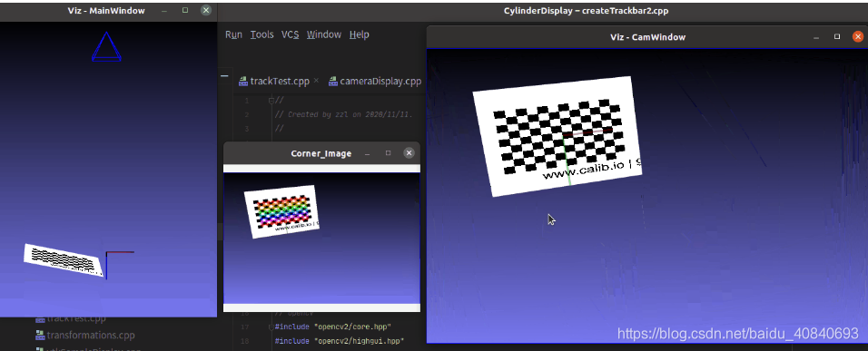Click the blue camera frustum in MainWindow
868x351 pixels.
pyautogui.click(x=106, y=46)
